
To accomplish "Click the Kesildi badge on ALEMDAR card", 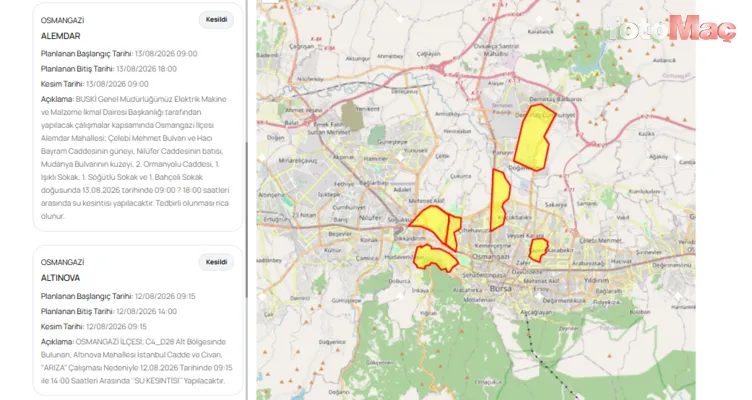I will 216,20.
